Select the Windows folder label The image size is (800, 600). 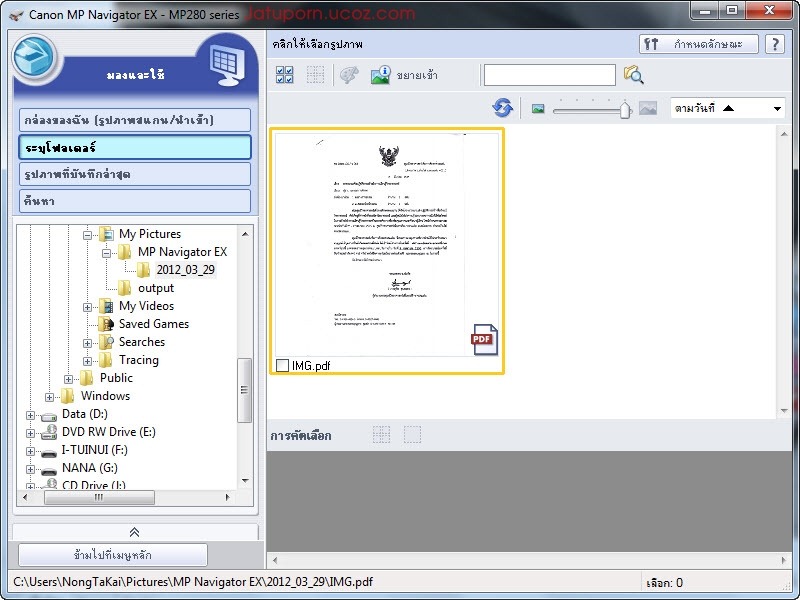[106, 396]
